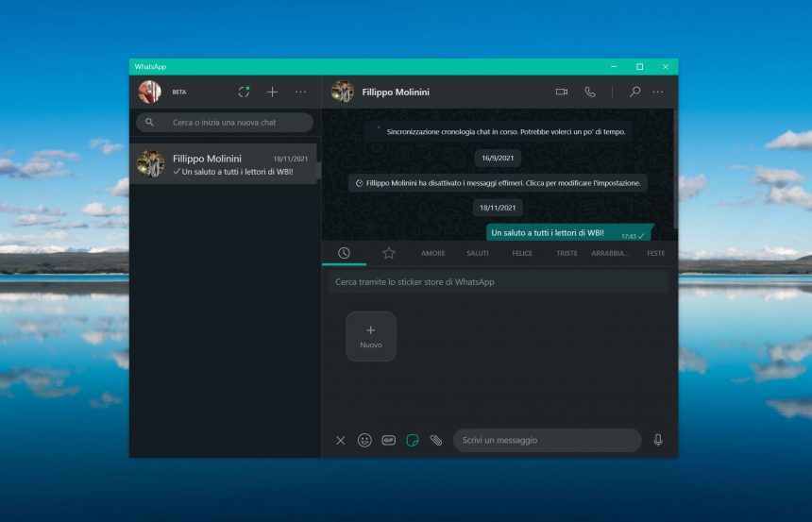The height and width of the screenshot is (522, 812).
Task: Switch to the TRISTE sticker category
Action: point(567,253)
